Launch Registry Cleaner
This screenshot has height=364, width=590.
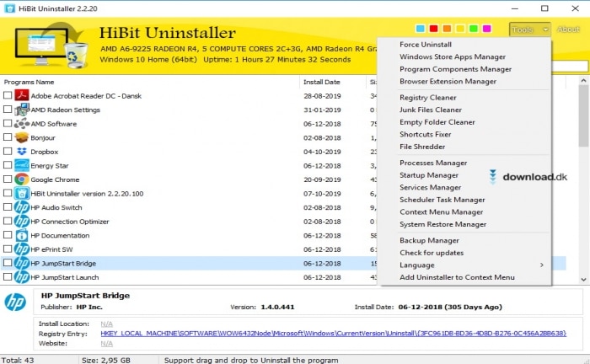pos(428,98)
